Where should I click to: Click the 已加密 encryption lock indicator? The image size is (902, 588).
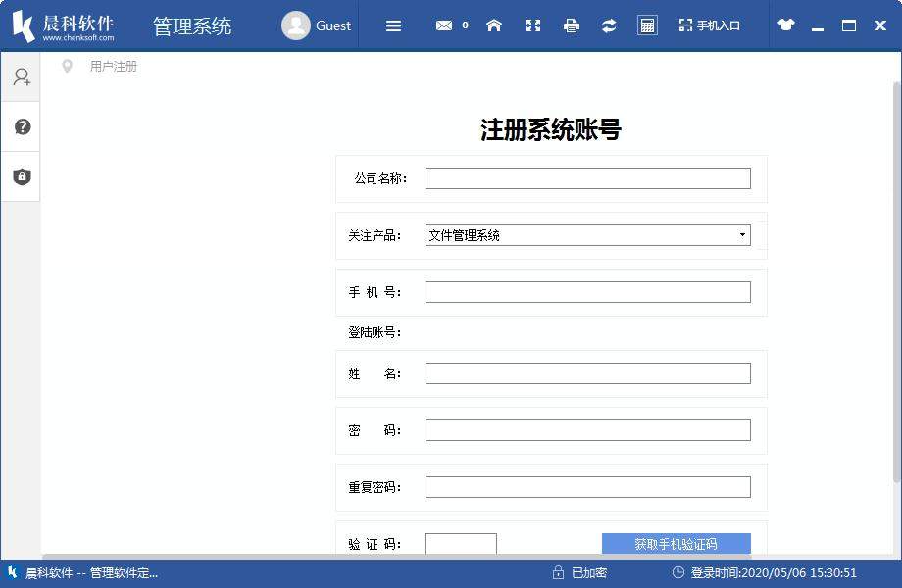(581, 574)
